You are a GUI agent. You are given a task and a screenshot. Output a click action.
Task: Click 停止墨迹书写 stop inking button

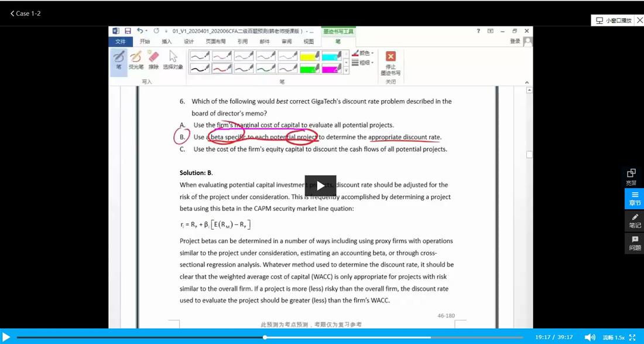tap(390, 63)
